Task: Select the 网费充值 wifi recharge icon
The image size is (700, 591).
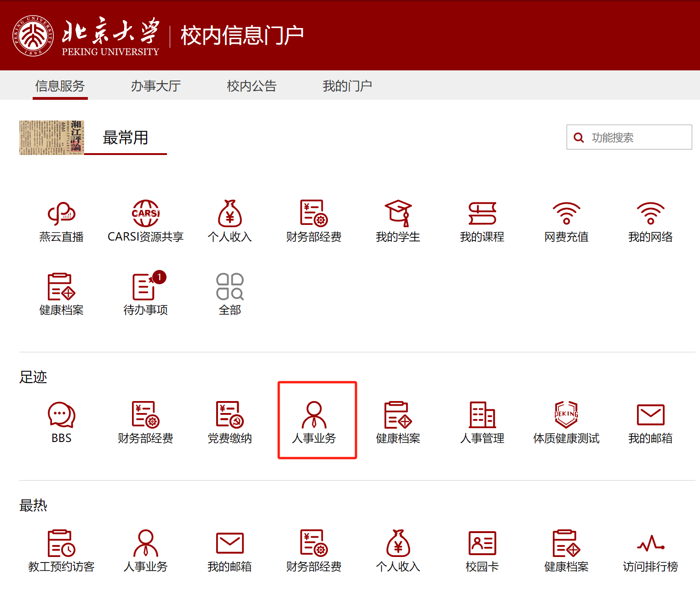Action: (x=566, y=214)
